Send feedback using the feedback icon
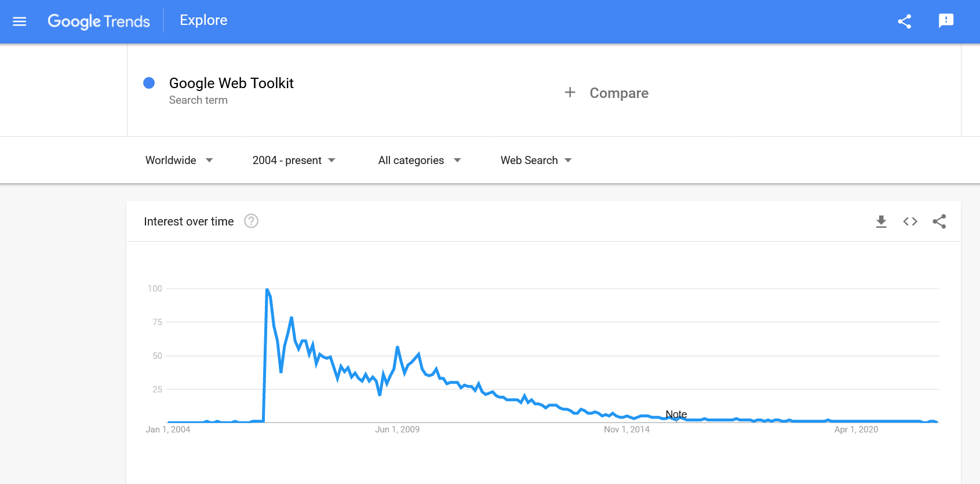 tap(946, 21)
